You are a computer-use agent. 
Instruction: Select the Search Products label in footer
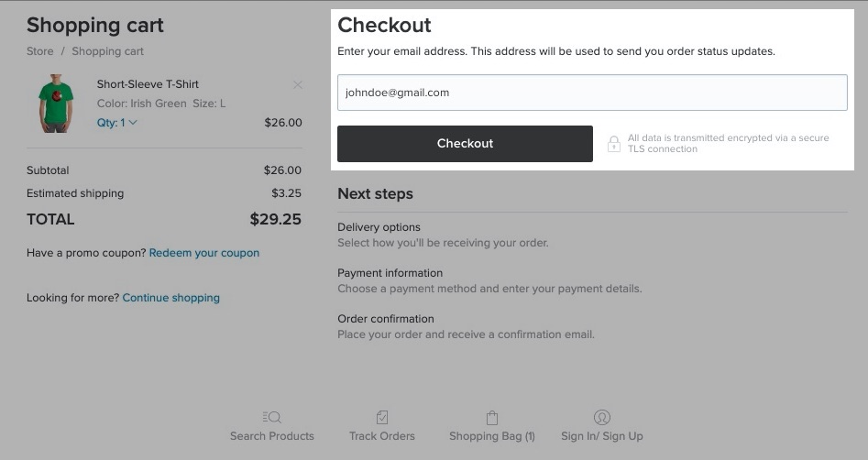coord(272,436)
